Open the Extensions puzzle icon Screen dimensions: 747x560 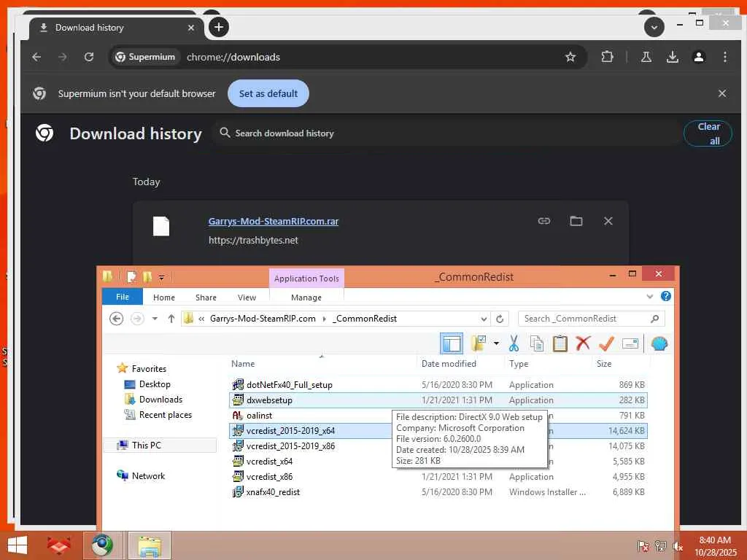point(607,57)
